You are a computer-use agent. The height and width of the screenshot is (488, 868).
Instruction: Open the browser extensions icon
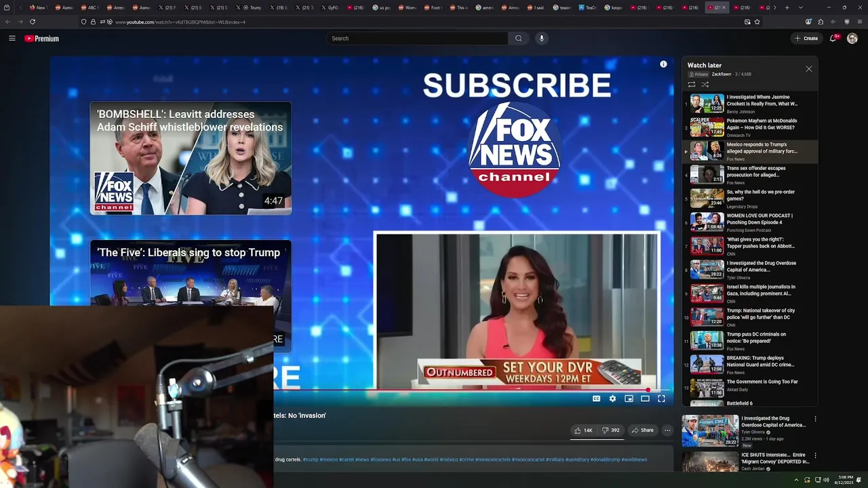pyautogui.click(x=821, y=22)
